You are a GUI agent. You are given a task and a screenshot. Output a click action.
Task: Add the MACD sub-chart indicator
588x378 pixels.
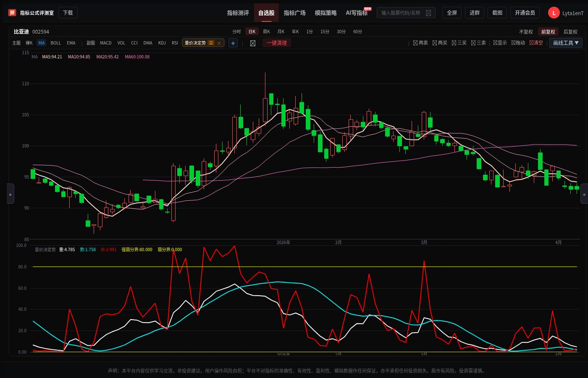[106, 43]
